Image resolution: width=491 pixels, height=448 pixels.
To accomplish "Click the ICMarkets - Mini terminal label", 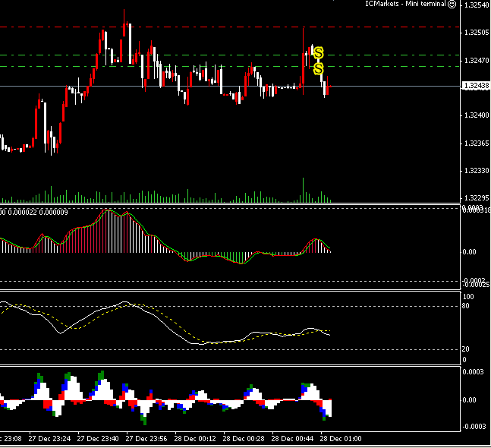I will click(x=405, y=4).
